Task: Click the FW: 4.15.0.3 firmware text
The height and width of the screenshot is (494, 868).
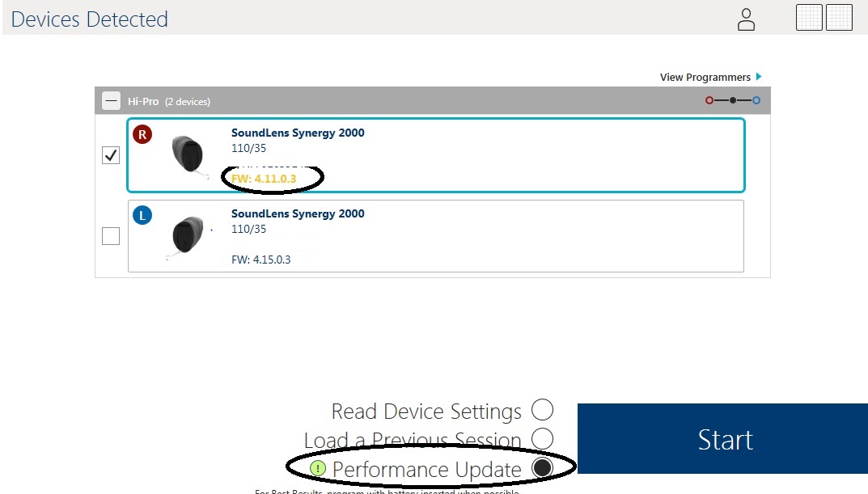Action: click(x=260, y=260)
